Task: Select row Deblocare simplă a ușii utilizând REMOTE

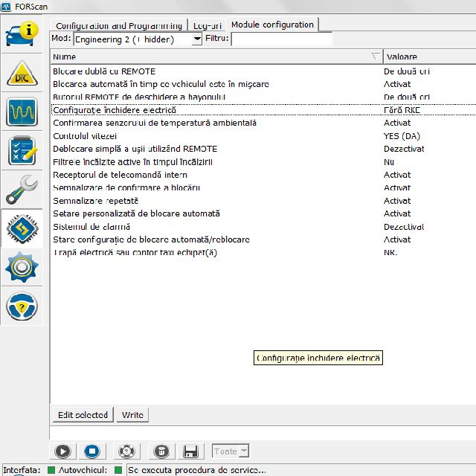Action: [263, 149]
